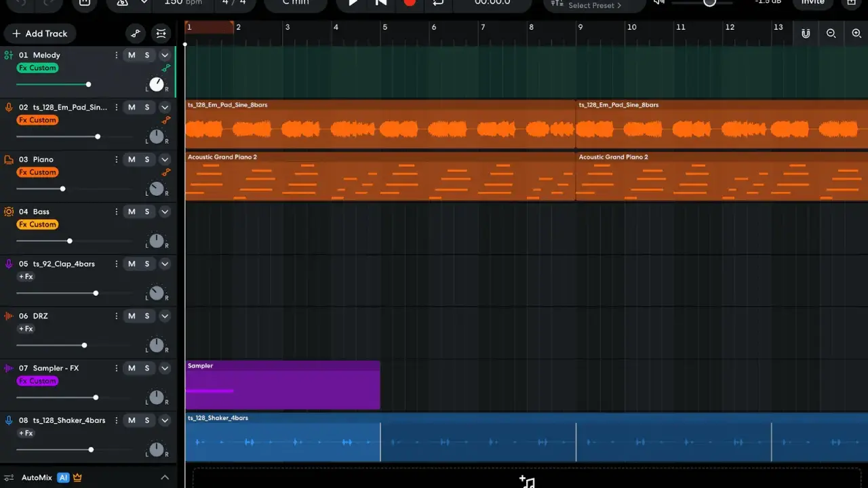Open the DRZ track three-dot menu
868x488 pixels.
117,316
